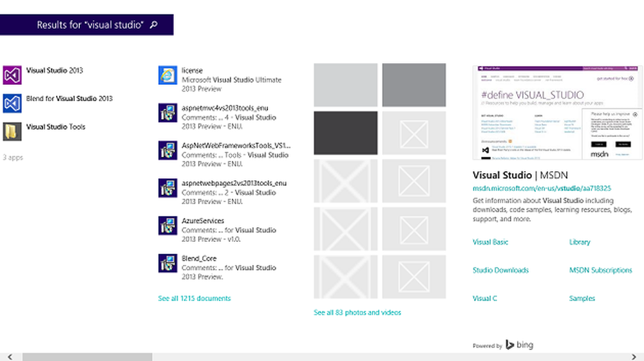Open the Visual Studio | MSDN result title
644x361 pixels.
point(520,175)
